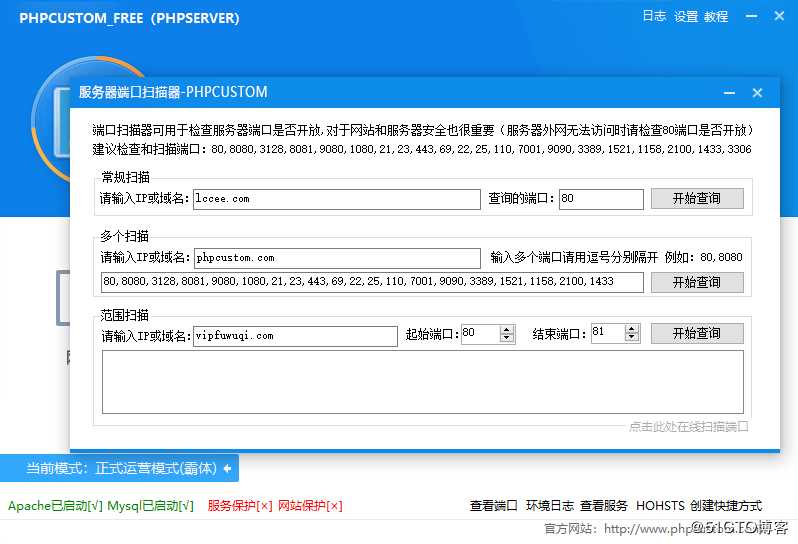Click the 起始端口 start port field

(x=480, y=334)
